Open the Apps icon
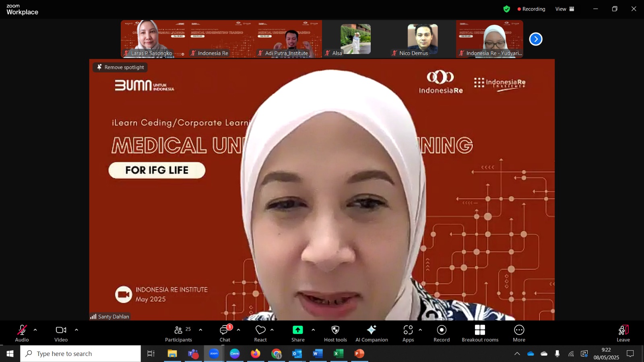Image resolution: width=644 pixels, height=362 pixels. 408,333
